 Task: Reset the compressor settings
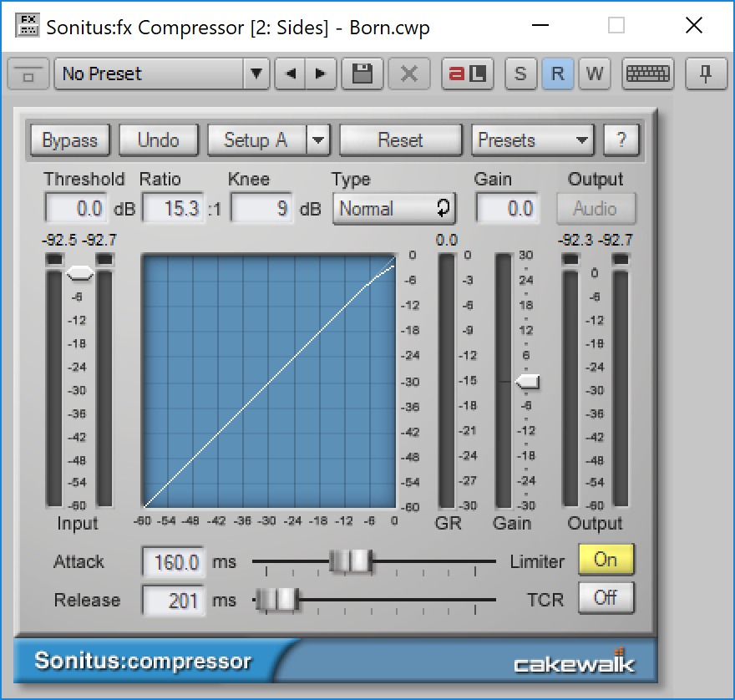click(x=400, y=139)
